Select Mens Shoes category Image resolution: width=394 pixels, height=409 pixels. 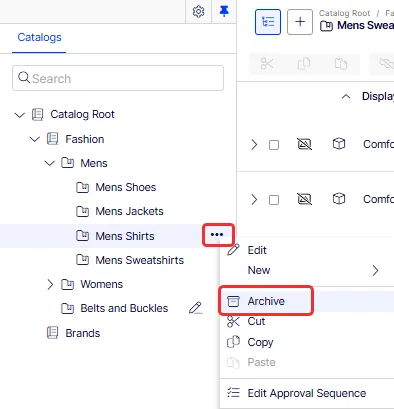tap(126, 187)
